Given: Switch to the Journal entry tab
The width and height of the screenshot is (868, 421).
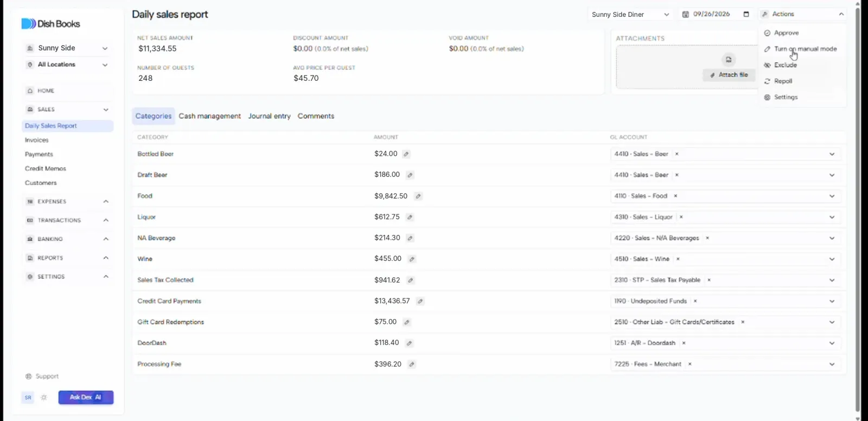Looking at the screenshot, I should click(269, 116).
